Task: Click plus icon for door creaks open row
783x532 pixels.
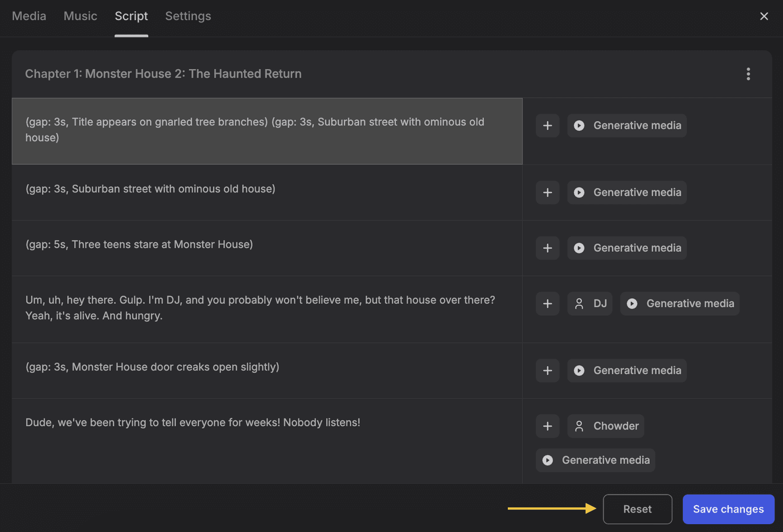Action: 548,370
